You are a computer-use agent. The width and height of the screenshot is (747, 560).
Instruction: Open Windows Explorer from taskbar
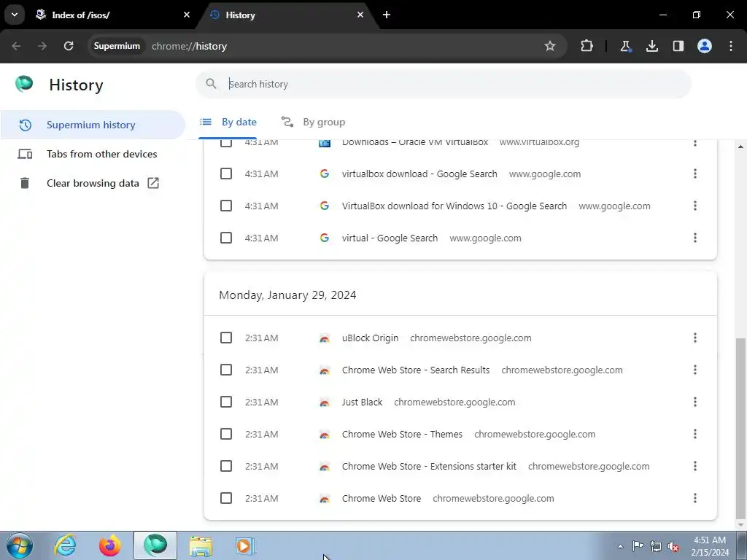[201, 545]
